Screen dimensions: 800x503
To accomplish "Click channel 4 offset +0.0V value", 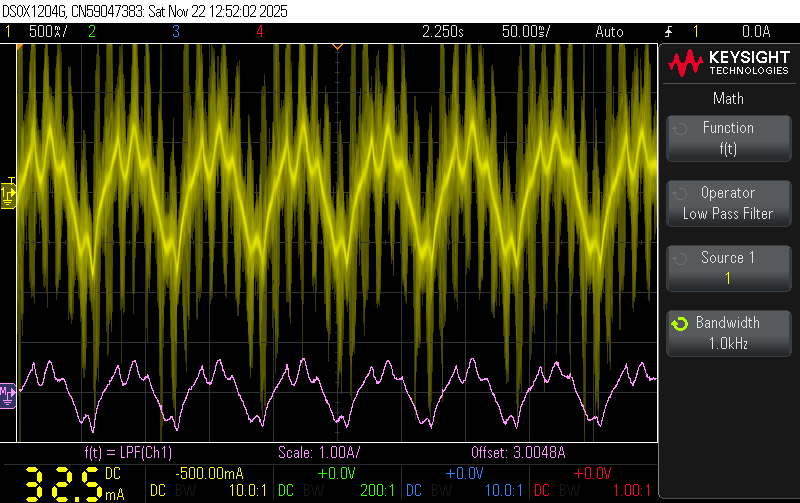I will (x=592, y=473).
